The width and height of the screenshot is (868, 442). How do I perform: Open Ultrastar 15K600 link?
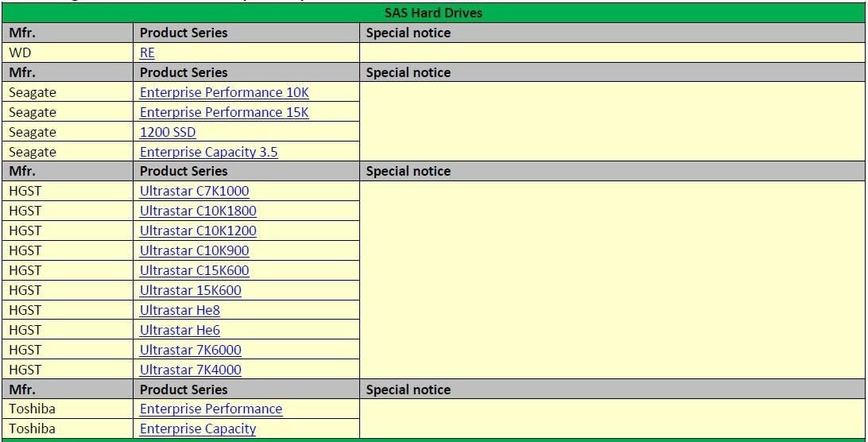(191, 291)
